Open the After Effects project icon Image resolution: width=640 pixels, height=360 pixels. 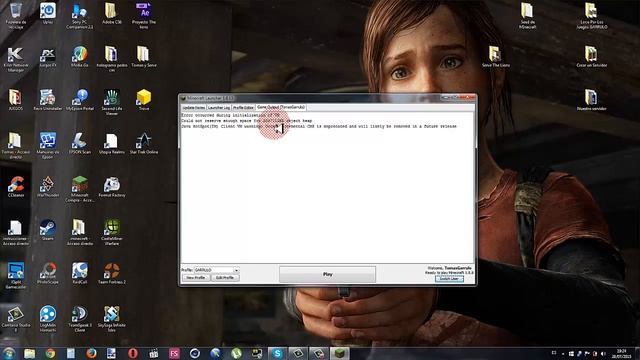(x=144, y=16)
